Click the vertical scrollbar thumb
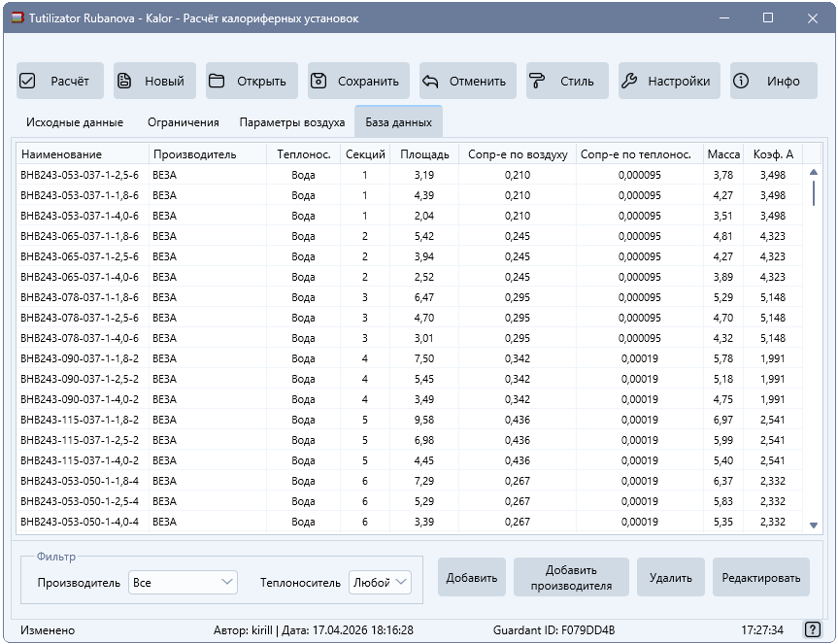Screen dimensions: 838x644 (814, 193)
